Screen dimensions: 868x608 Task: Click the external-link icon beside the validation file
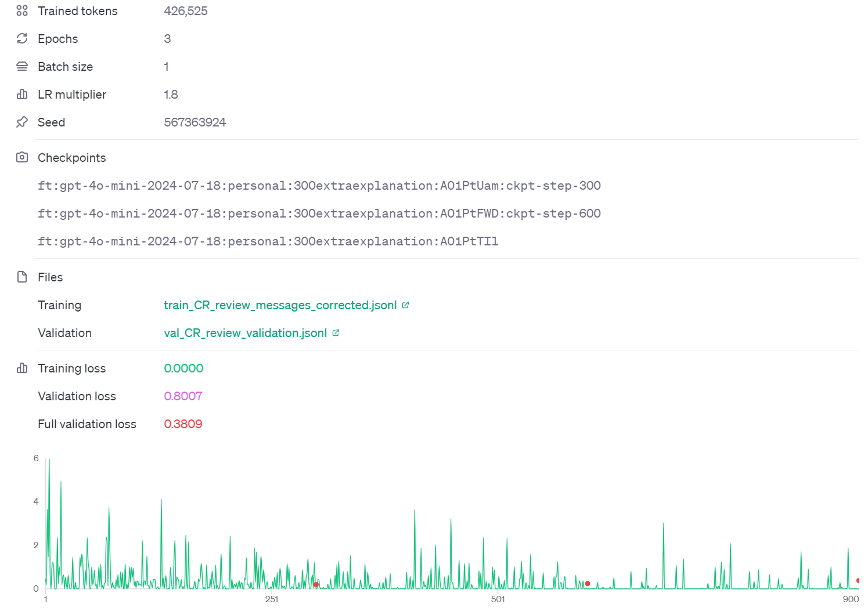click(336, 332)
